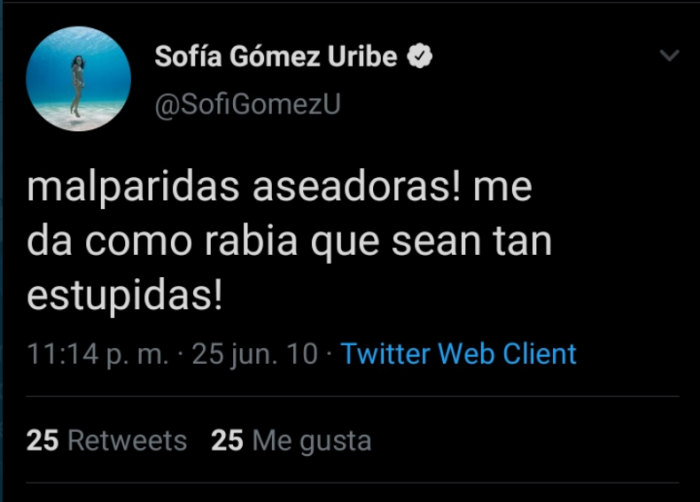Click the Twitter Web Client source link
The image size is (700, 502).
458,353
